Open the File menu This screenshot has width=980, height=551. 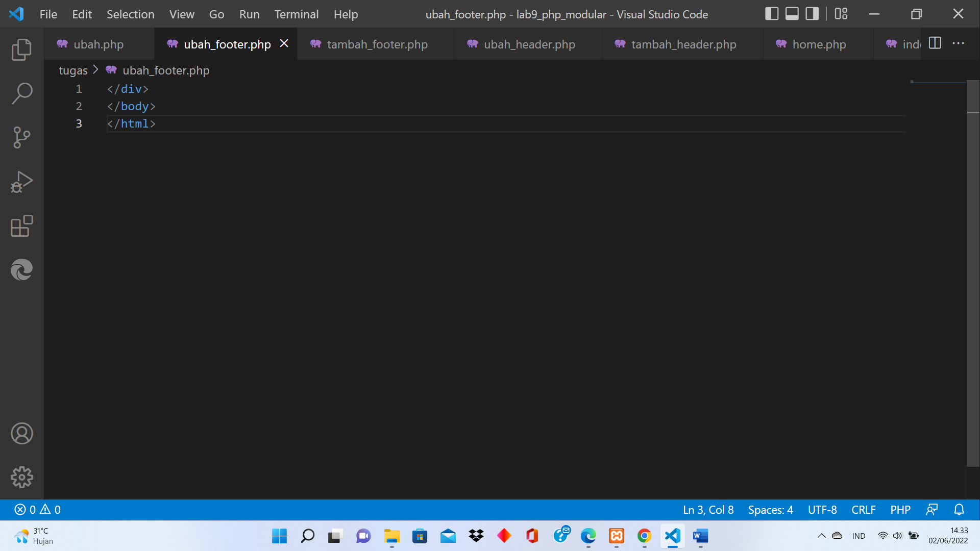pos(48,14)
